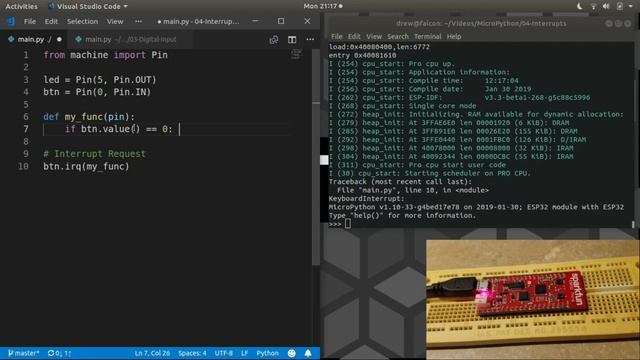This screenshot has width=640, height=360.
Task: Synchronize changes in the status bar
Action: click(60, 353)
